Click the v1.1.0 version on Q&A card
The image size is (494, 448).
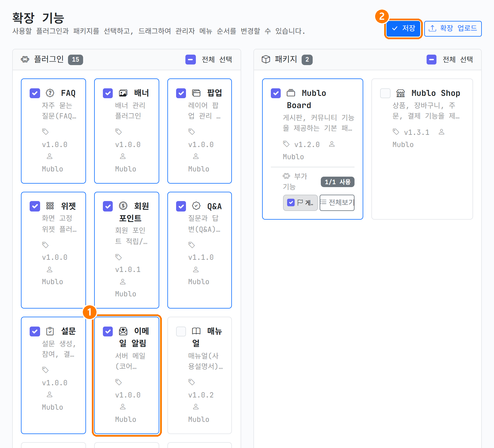coord(201,257)
